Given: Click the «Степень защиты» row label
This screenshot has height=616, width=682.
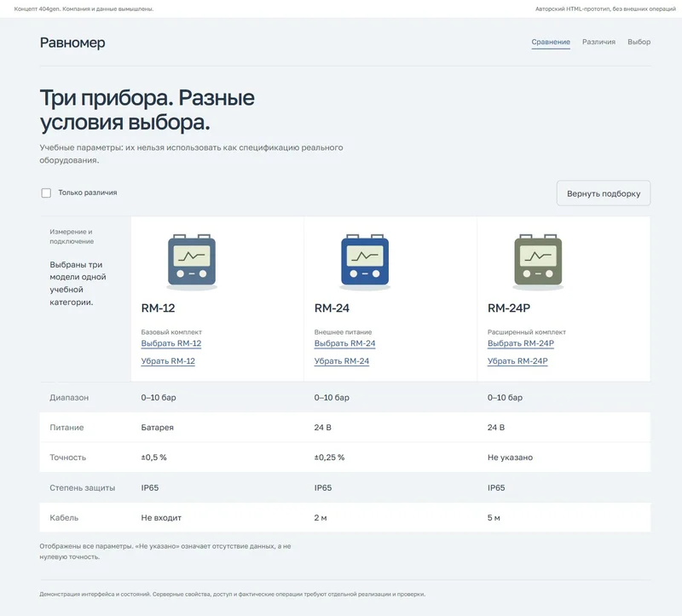Looking at the screenshot, I should point(82,488).
